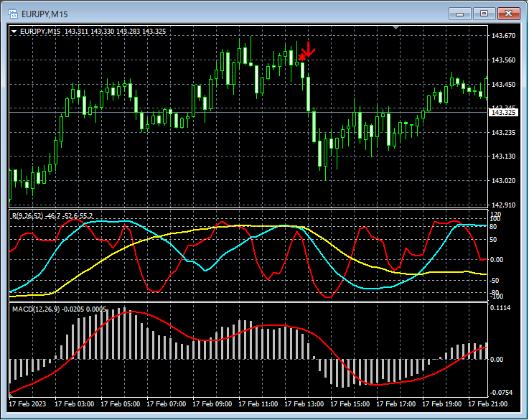Click time axis label 17 Feb 17:00
This screenshot has height=420, width=529.
coord(395,403)
